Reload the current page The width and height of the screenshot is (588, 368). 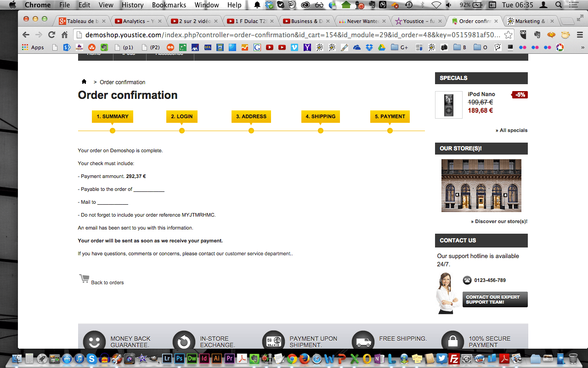(51, 35)
